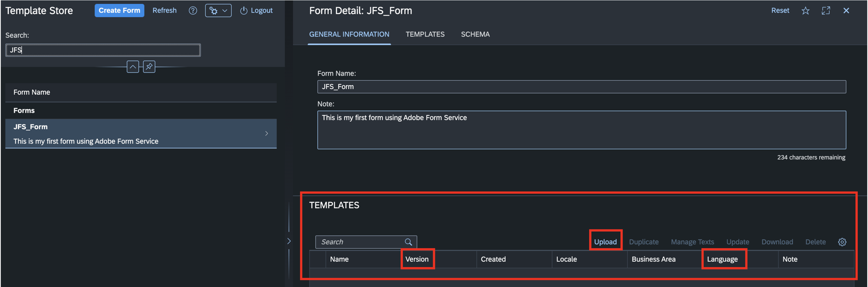Collapse the search header with up arrow
Screen dimensions: 868x287
click(x=133, y=67)
